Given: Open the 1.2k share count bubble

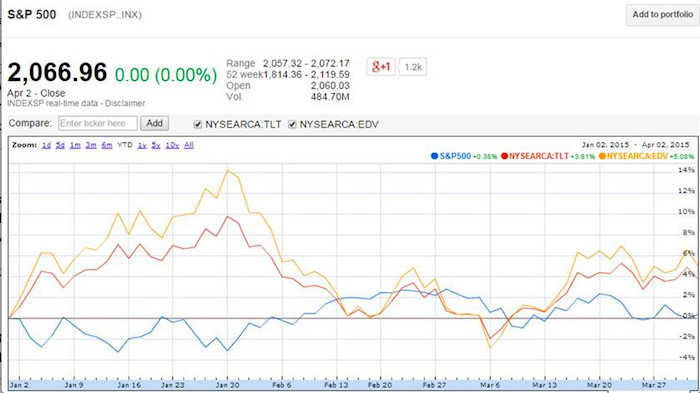Looking at the screenshot, I should (x=413, y=67).
